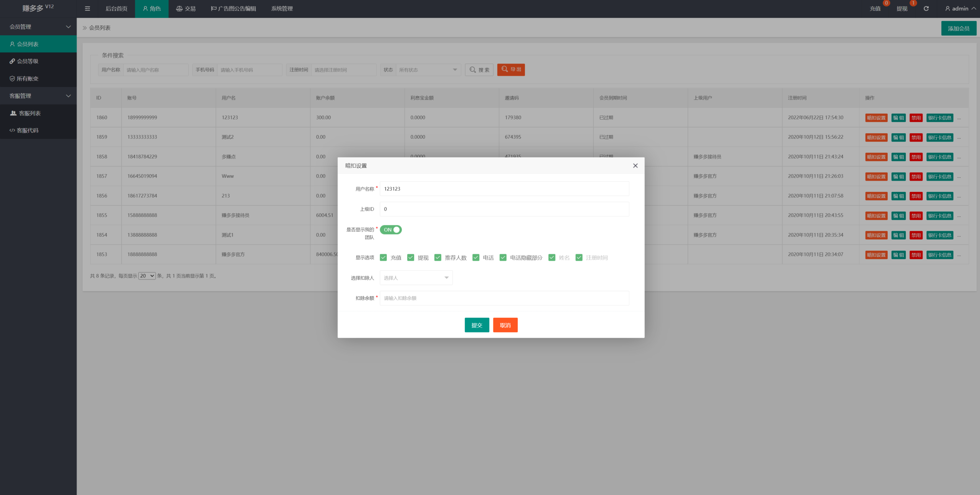Click the more options ellipsis for row 1855
The width and height of the screenshot is (980, 495).
[959, 216]
